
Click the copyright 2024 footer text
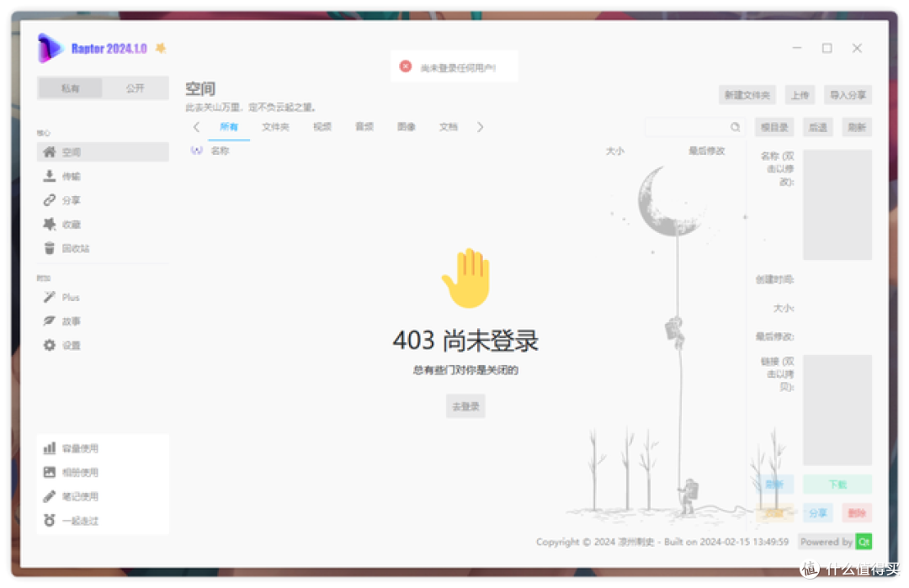[x=662, y=542]
